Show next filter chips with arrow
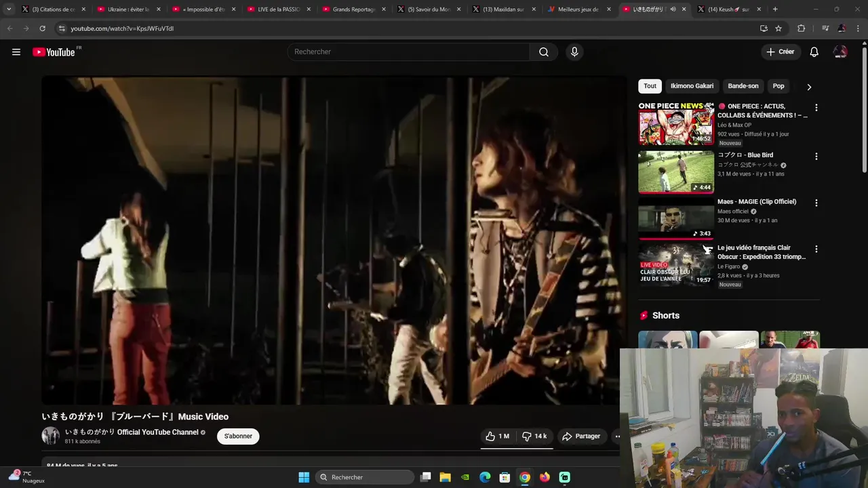This screenshot has width=868, height=488. (x=808, y=87)
